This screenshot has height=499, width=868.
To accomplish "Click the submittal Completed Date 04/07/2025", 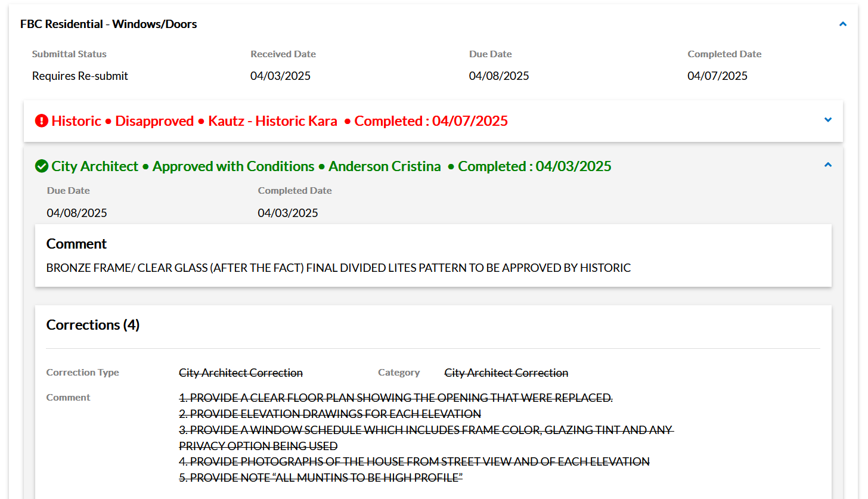I will pos(717,76).
